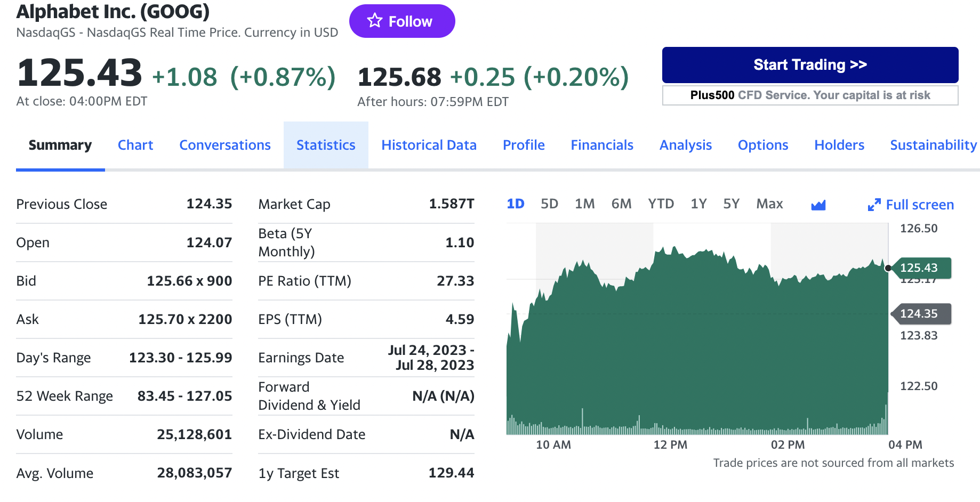Select the Summary tab
This screenshot has width=980, height=502.
tap(60, 145)
